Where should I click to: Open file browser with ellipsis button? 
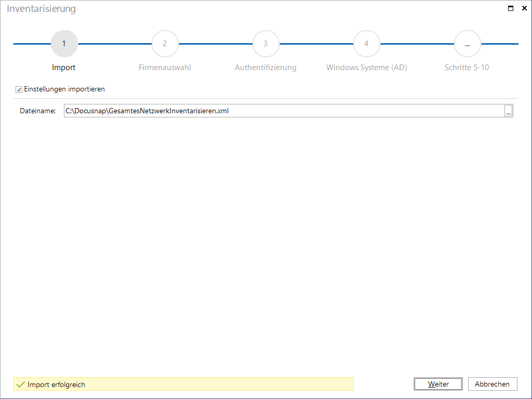tap(508, 111)
